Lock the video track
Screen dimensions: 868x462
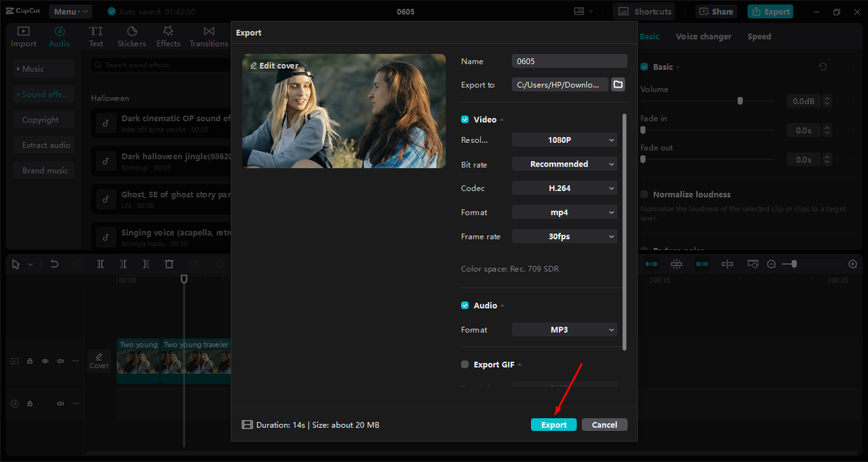(30, 361)
